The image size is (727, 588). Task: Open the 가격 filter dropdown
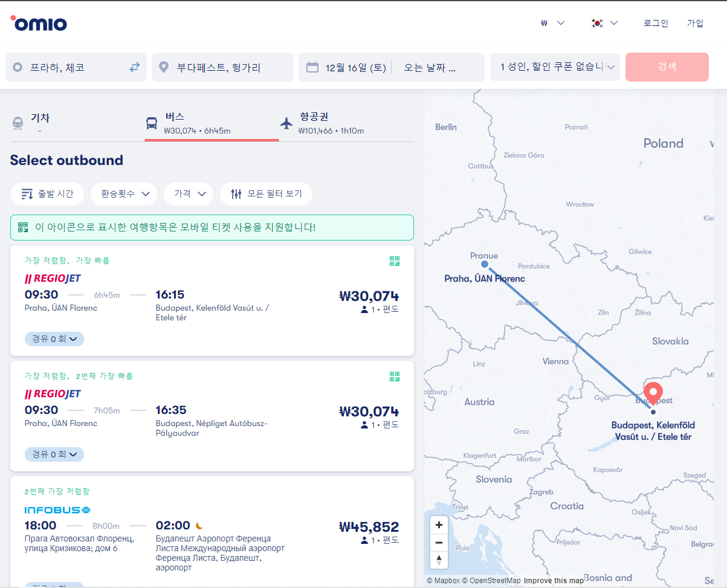[x=189, y=194]
